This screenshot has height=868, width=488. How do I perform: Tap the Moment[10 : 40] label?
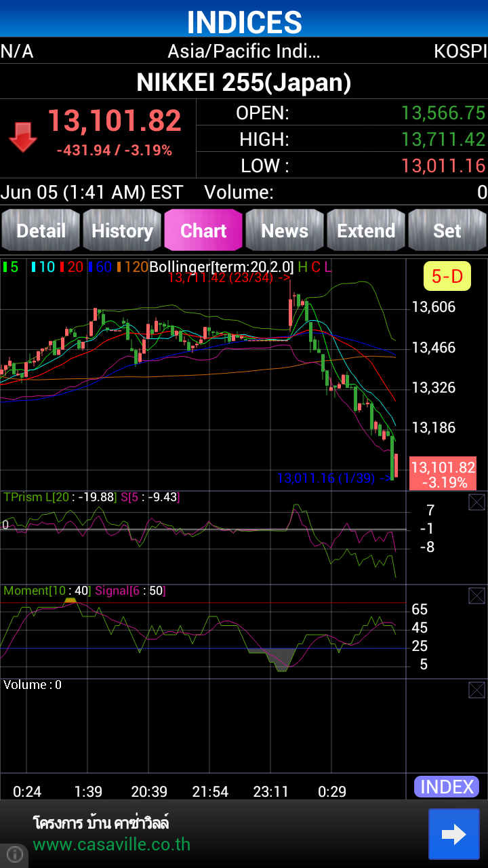click(47, 591)
